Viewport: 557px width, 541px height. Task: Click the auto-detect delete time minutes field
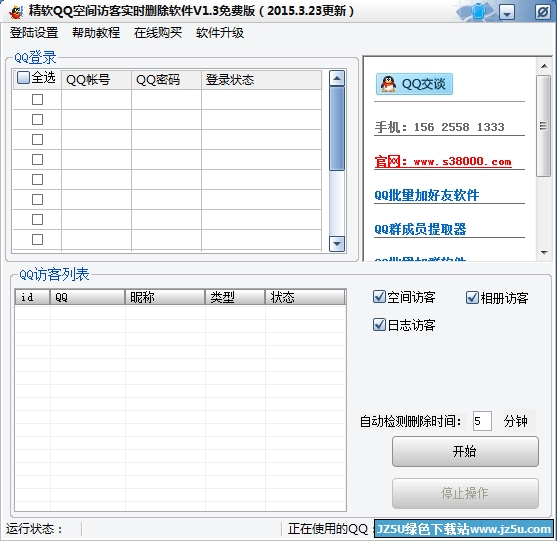click(x=482, y=421)
